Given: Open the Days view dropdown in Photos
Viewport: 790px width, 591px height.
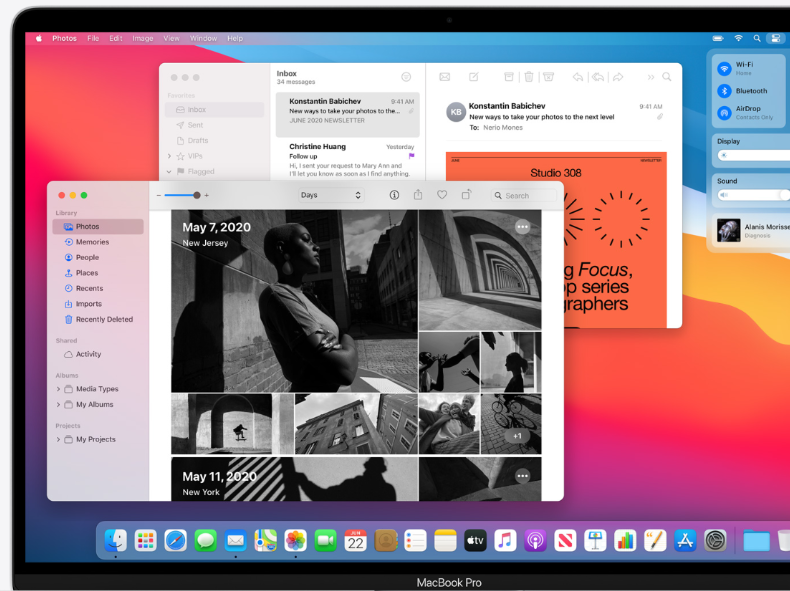Looking at the screenshot, I should [x=331, y=195].
